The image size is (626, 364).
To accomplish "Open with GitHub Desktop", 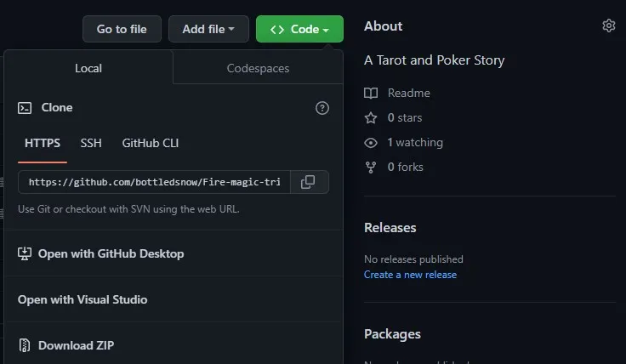I will click(111, 253).
